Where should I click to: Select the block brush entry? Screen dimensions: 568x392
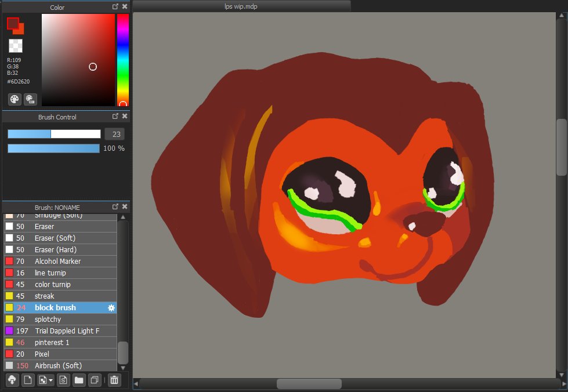pos(60,308)
